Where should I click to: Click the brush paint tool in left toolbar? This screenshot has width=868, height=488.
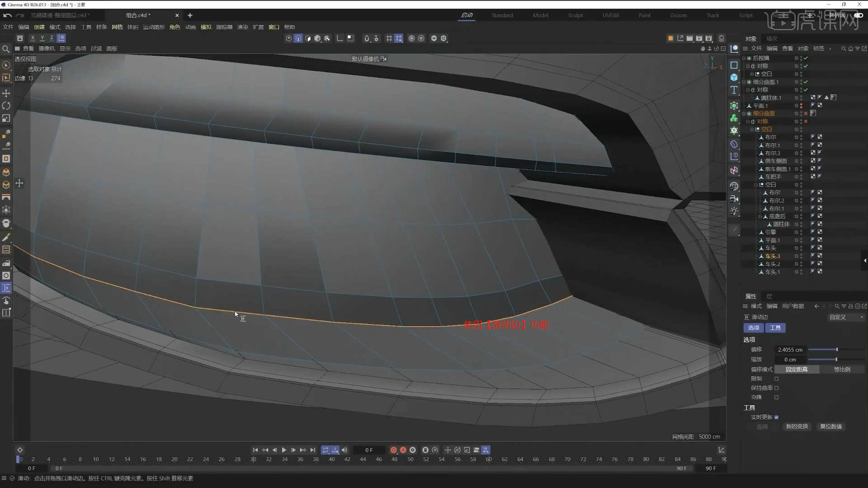click(x=6, y=238)
